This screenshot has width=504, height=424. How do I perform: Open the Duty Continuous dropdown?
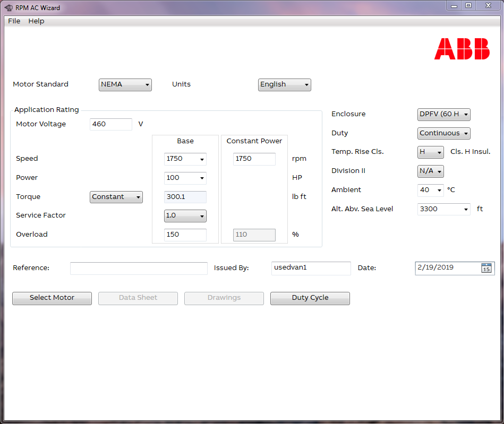(443, 134)
